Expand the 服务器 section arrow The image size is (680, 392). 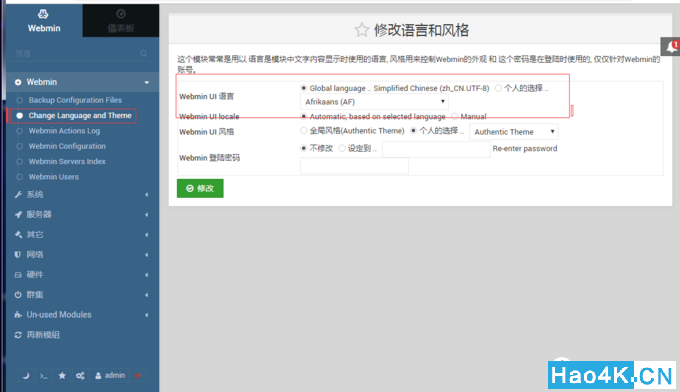click(147, 215)
